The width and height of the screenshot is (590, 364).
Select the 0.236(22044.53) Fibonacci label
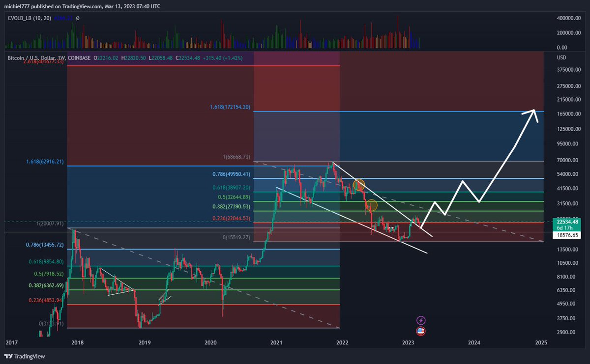[230, 218]
